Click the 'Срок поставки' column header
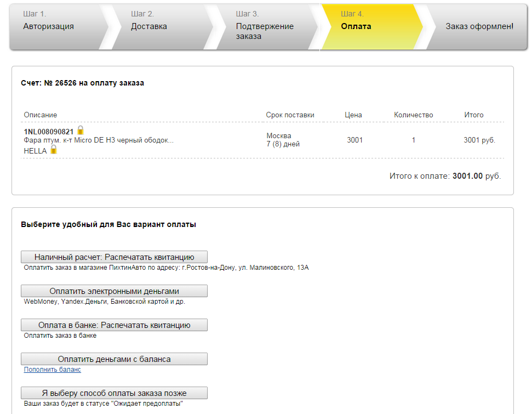This screenshot has height=414, width=532. click(x=290, y=115)
